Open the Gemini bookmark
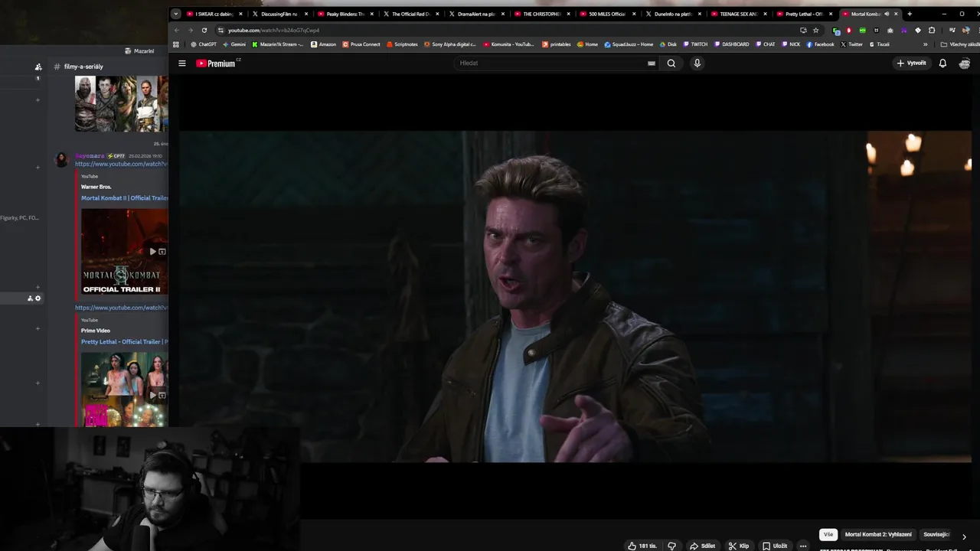 (234, 44)
